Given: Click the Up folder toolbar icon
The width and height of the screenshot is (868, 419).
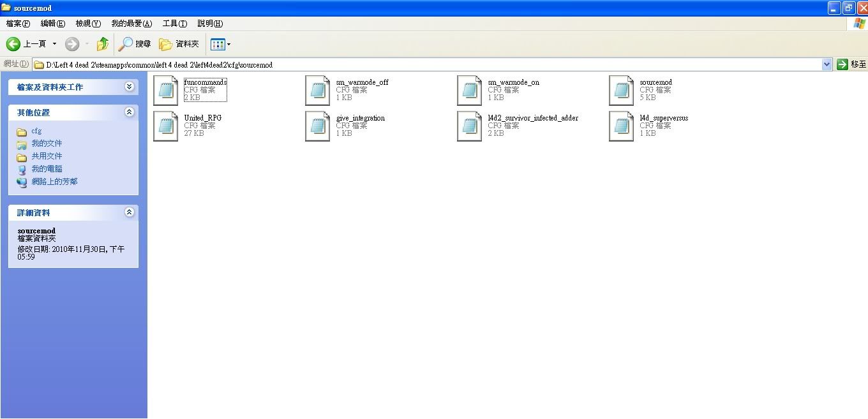Looking at the screenshot, I should [x=102, y=44].
